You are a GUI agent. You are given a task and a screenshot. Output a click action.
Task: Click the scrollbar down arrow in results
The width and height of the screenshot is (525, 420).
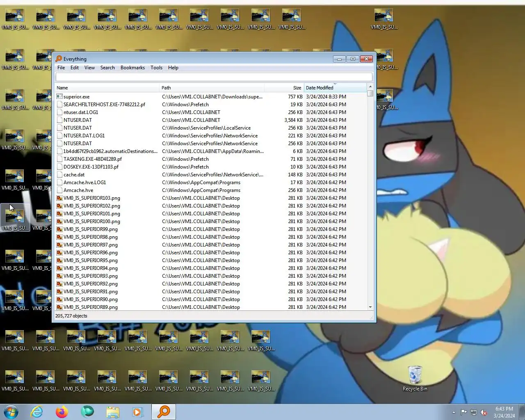pyautogui.click(x=370, y=307)
